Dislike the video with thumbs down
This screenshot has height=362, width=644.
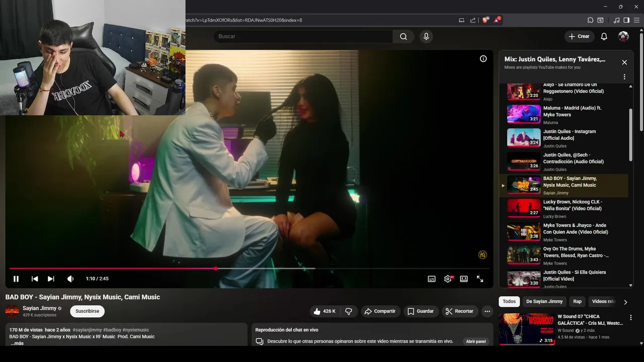coord(349,311)
